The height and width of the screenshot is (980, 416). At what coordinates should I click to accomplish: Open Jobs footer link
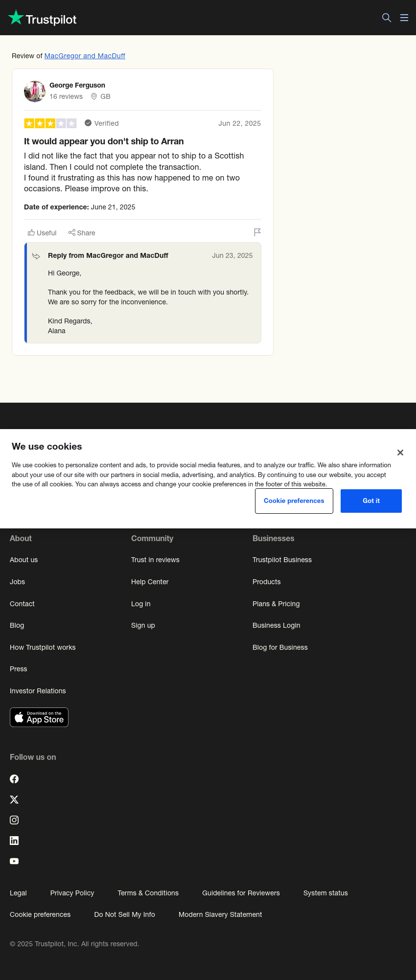tap(17, 582)
